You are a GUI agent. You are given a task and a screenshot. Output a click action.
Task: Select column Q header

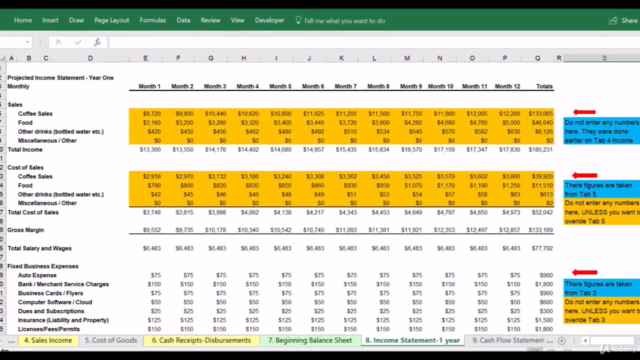(x=538, y=58)
